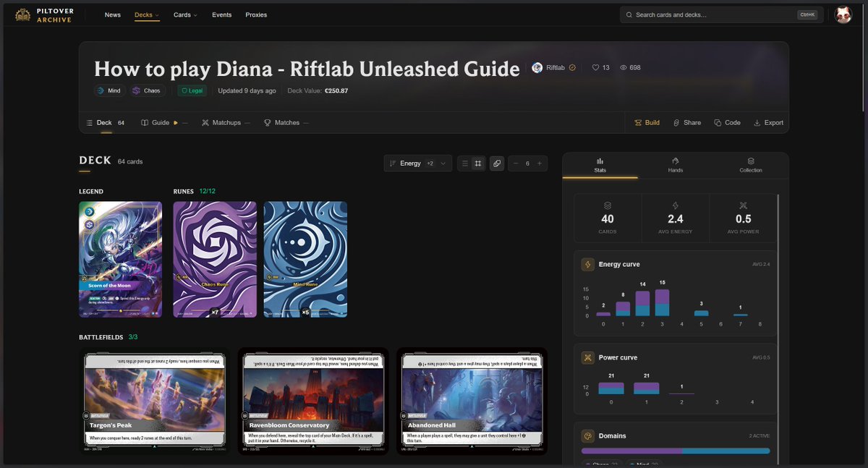Switch to grid view layout
The height and width of the screenshot is (468, 868).
pos(478,163)
